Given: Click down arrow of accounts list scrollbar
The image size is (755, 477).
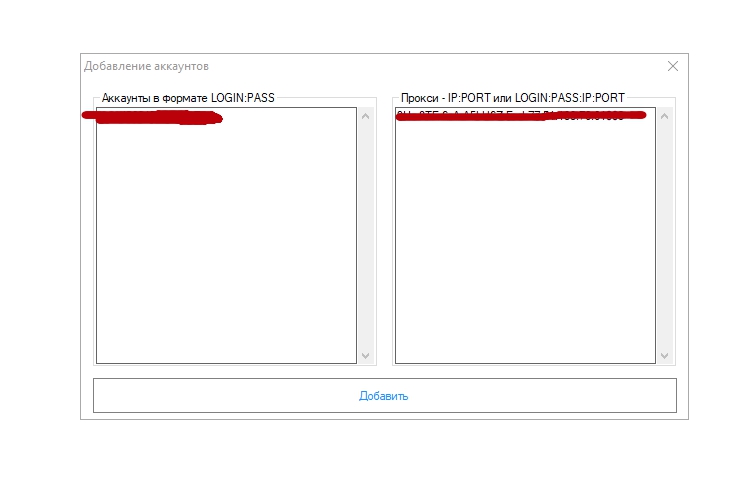Looking at the screenshot, I should tap(365, 356).
